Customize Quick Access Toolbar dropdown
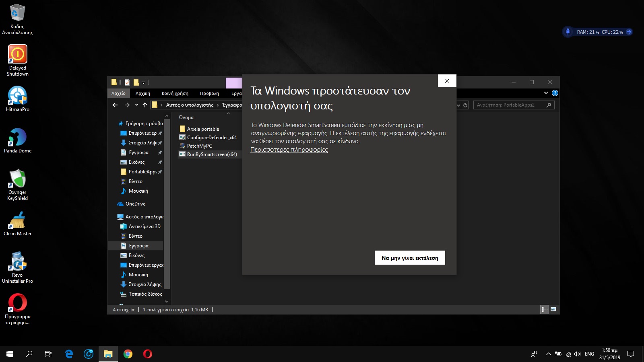 (x=144, y=83)
